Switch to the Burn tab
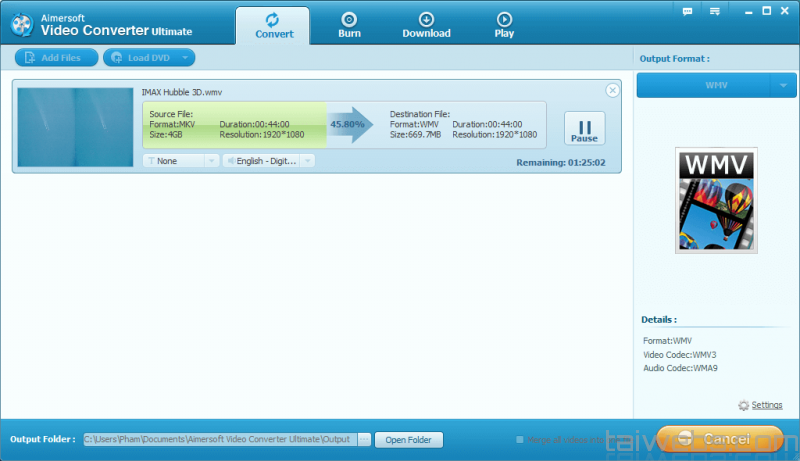Image resolution: width=800 pixels, height=461 pixels. tap(349, 25)
